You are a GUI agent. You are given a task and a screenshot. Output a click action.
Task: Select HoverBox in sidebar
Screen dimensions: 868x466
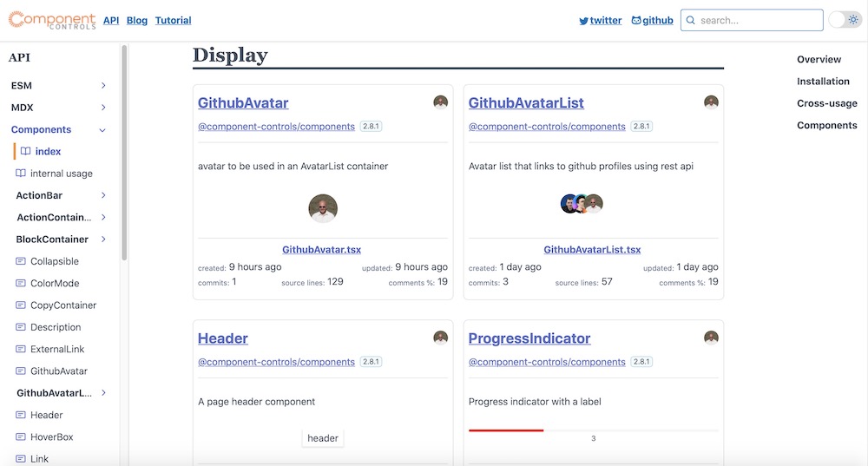coord(51,436)
